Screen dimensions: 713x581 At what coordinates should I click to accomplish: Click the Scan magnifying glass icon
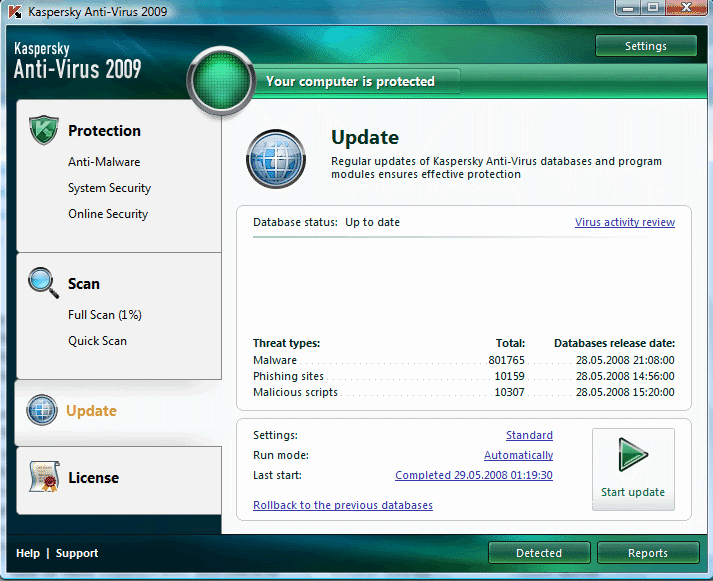coord(43,282)
